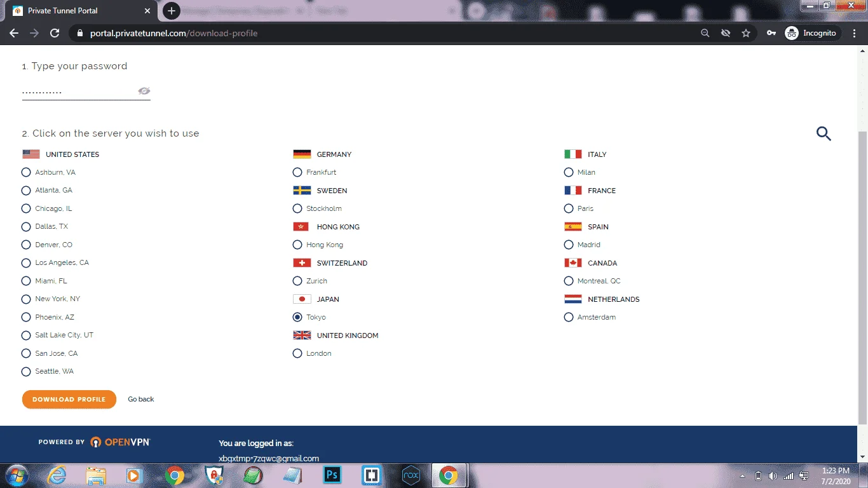Bookmark this page with the star icon
The width and height of the screenshot is (868, 488).
(x=746, y=33)
